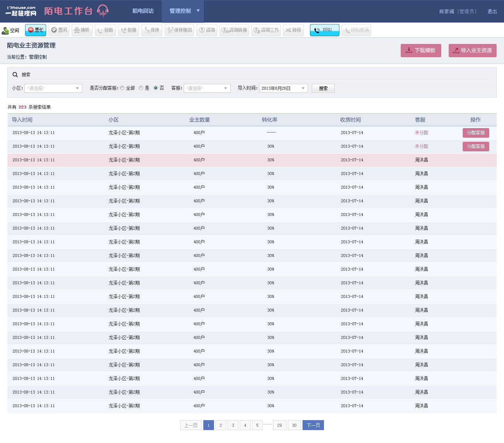
Task: Open the 导入时间 date dropdown
Action: coord(283,88)
